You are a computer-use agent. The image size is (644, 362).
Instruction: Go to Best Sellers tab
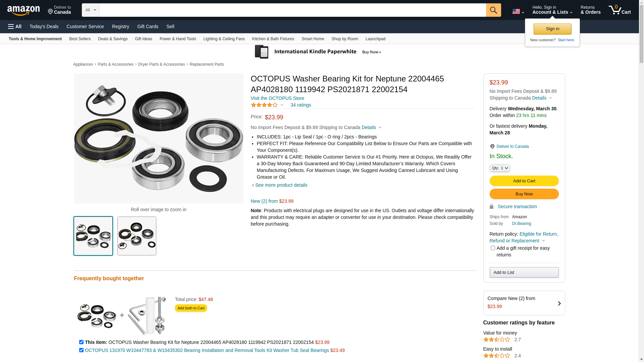click(x=80, y=39)
